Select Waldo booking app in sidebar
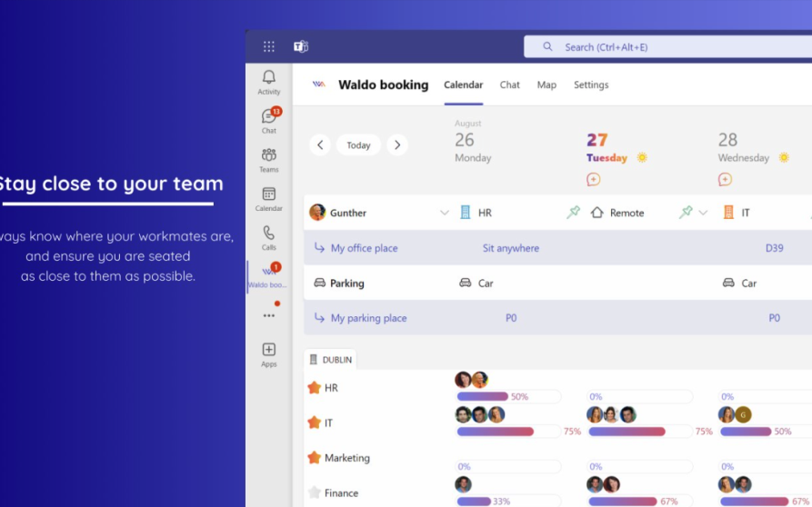The image size is (812, 507). pyautogui.click(x=268, y=277)
